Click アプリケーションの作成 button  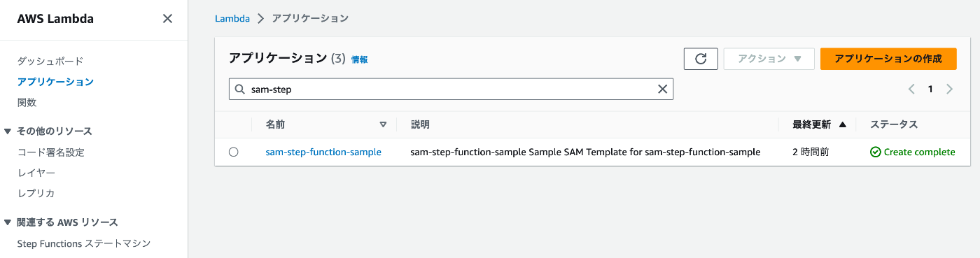[x=888, y=59]
